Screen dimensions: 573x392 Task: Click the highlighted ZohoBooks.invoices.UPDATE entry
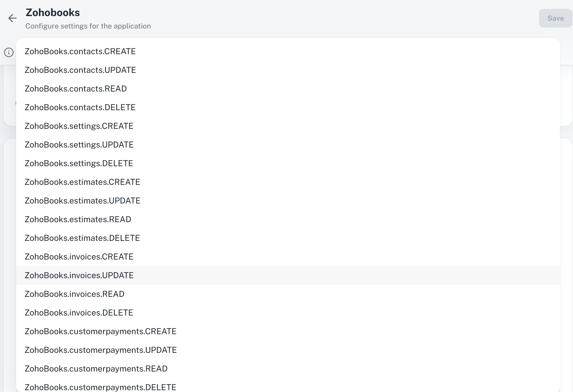coord(79,275)
